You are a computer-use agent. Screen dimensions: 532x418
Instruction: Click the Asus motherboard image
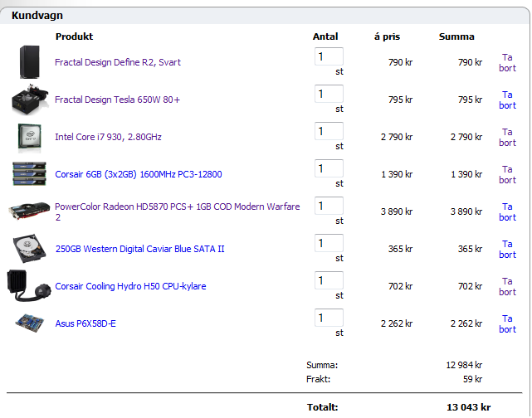tap(30, 323)
